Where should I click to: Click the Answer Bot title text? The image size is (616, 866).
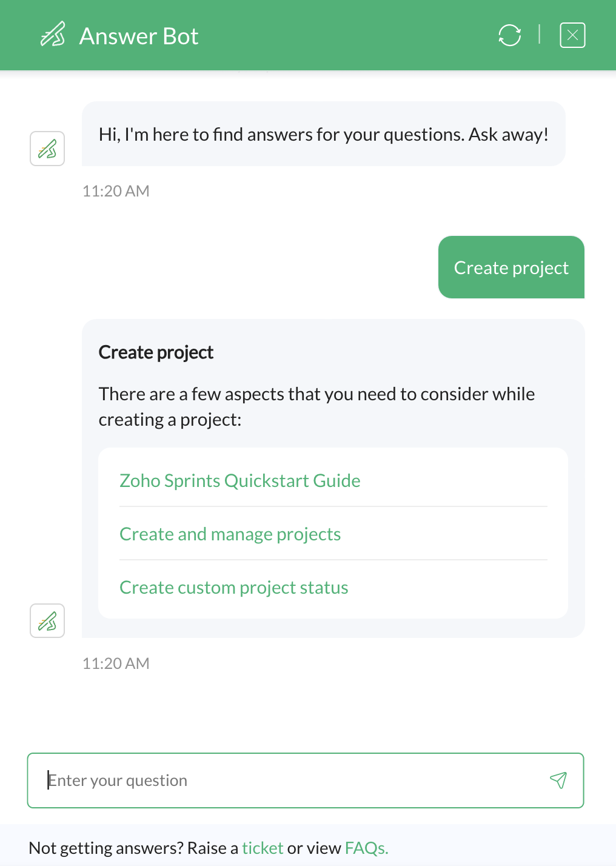[139, 36]
